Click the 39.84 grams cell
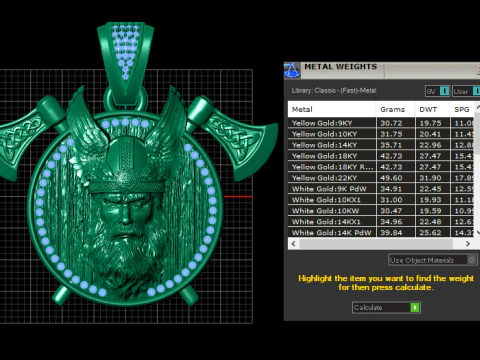The height and width of the screenshot is (360, 480). click(396, 232)
